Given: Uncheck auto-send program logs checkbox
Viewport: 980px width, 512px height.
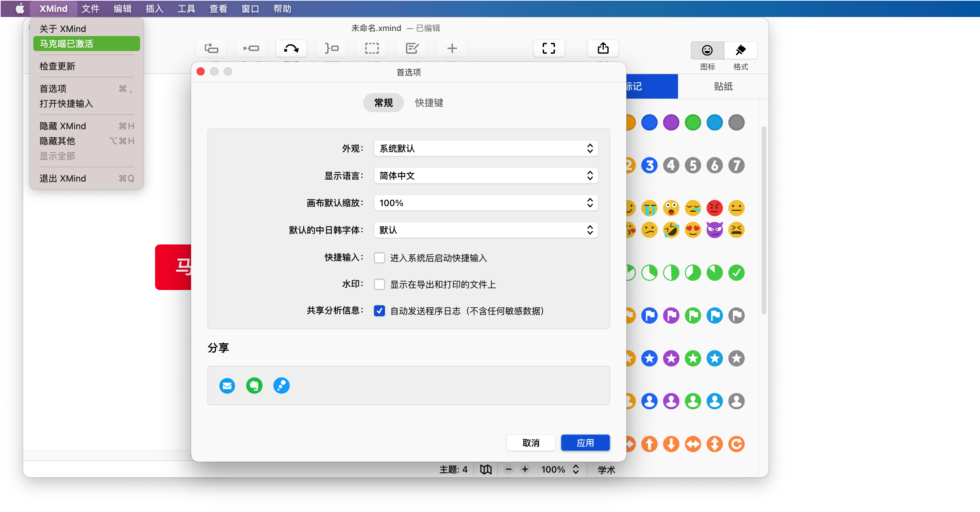Looking at the screenshot, I should (x=379, y=311).
